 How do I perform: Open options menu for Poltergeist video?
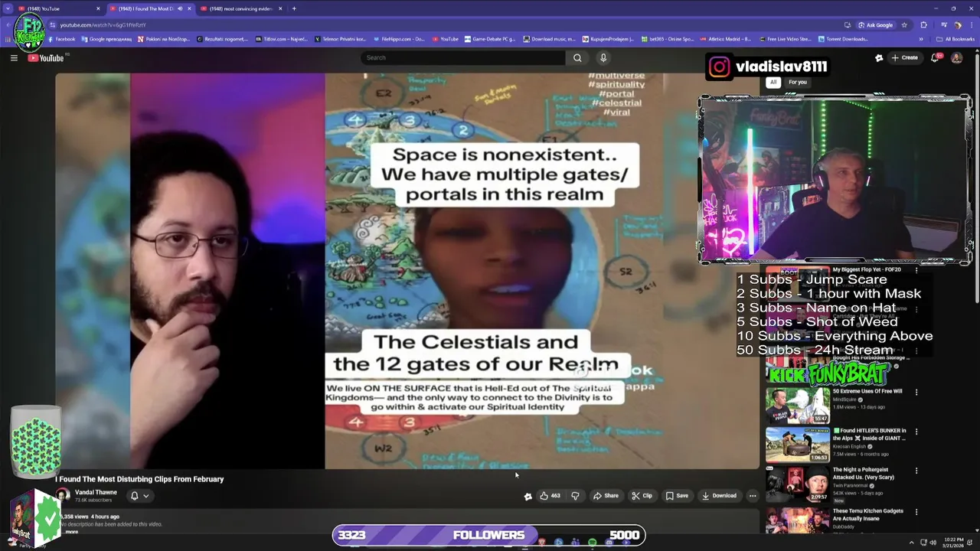coord(916,471)
